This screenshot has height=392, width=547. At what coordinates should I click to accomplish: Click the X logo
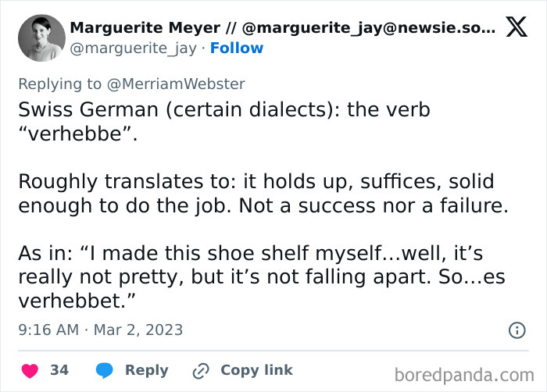click(517, 28)
